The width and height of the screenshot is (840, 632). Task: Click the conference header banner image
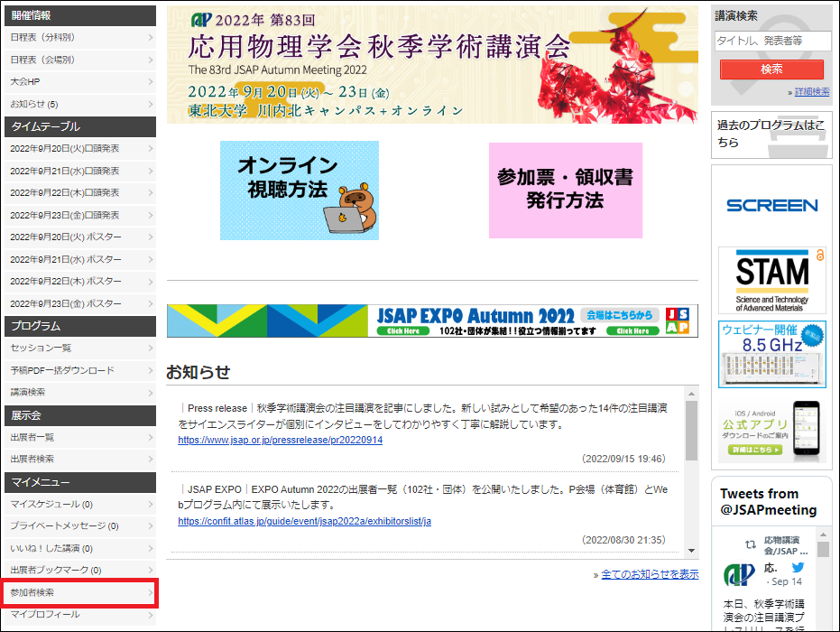(432, 65)
